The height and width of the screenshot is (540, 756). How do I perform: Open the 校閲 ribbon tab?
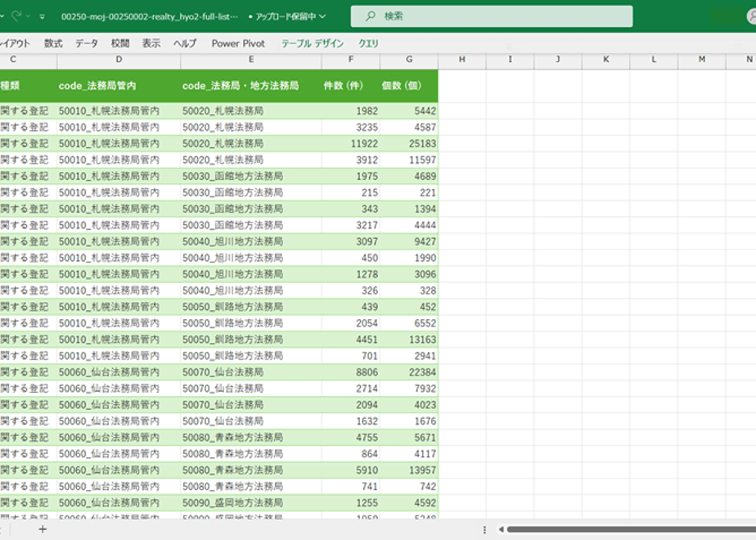click(x=120, y=43)
